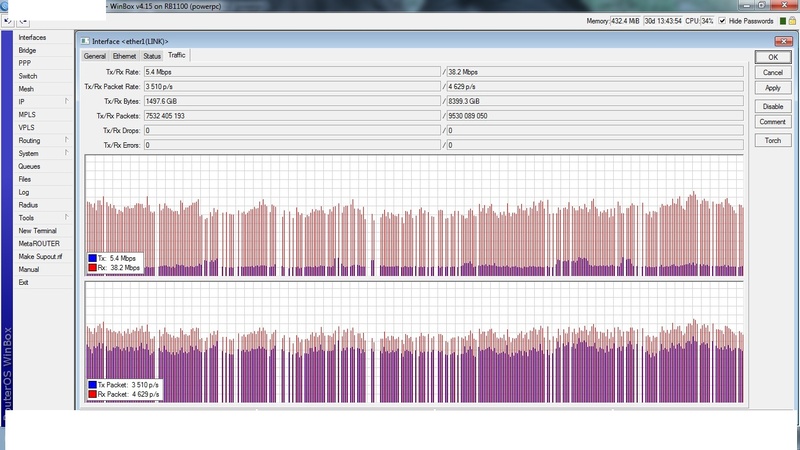
Task: Open the Manual entry
Action: [x=29, y=269]
